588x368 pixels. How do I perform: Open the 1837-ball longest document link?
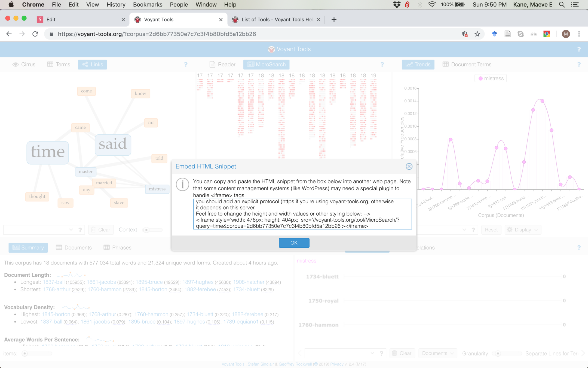point(53,282)
